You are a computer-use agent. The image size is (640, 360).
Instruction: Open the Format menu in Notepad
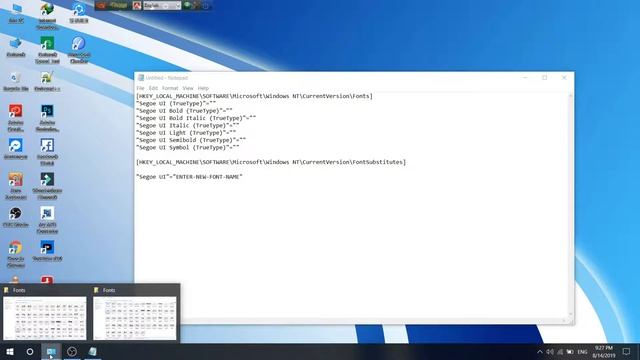(x=170, y=88)
